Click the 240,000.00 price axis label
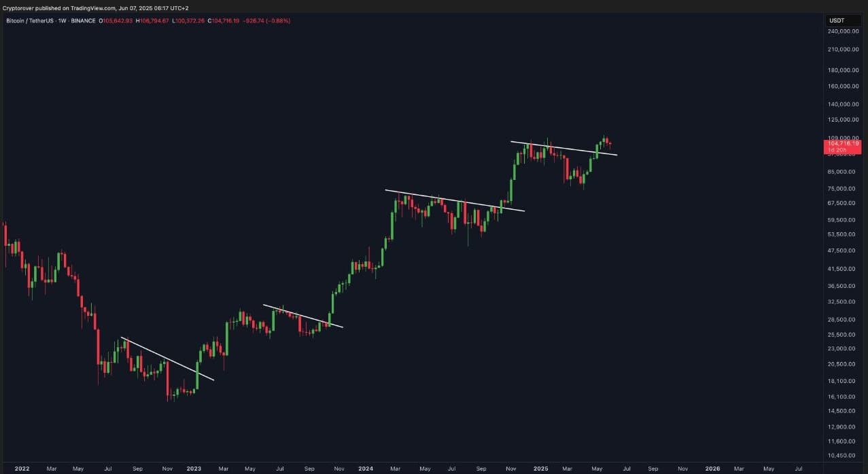The image size is (868, 474). 841,31
